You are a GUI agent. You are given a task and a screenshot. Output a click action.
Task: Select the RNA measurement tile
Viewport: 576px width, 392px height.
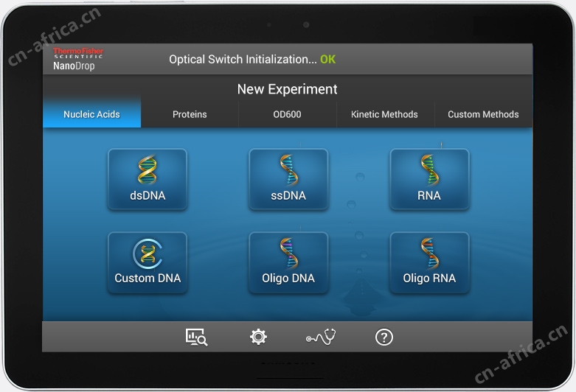coord(429,179)
